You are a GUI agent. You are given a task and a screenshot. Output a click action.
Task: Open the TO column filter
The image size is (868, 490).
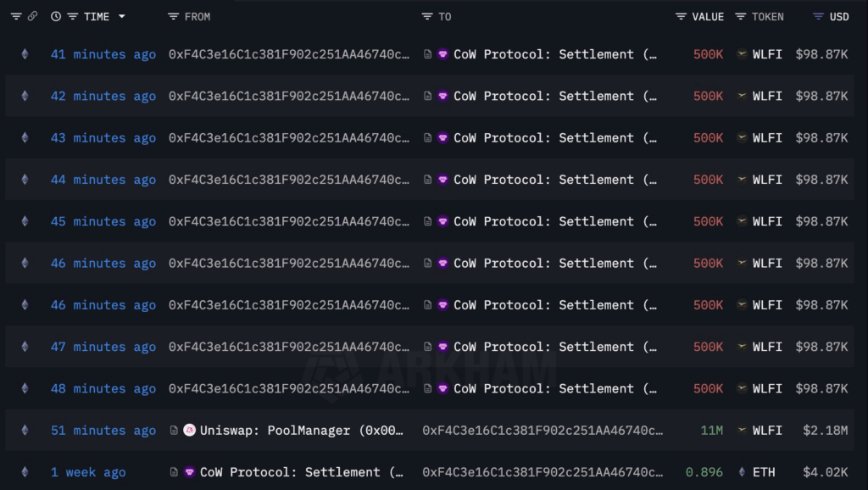coord(427,16)
